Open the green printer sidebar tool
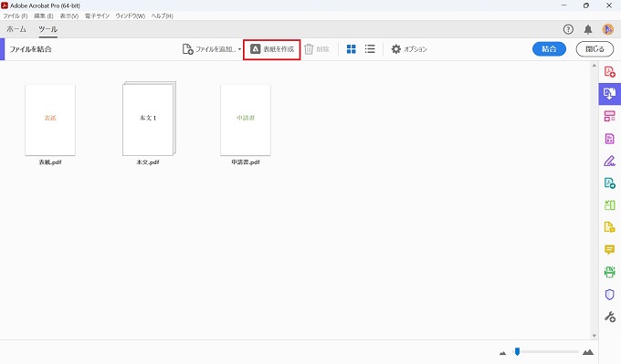 [x=609, y=272]
